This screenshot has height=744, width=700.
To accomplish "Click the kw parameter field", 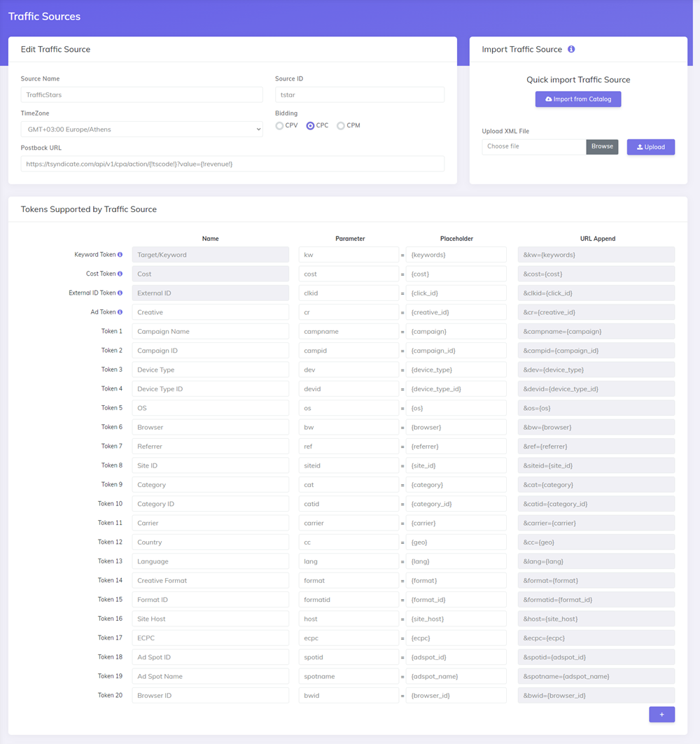I will point(349,255).
